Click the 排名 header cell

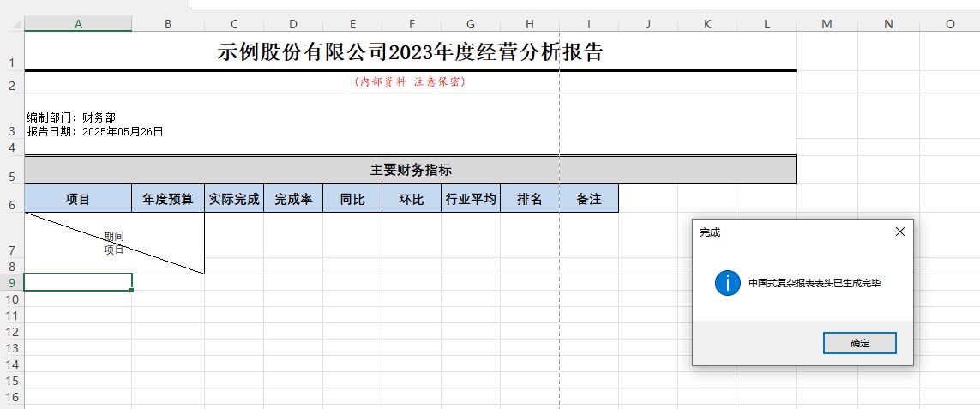pos(530,199)
